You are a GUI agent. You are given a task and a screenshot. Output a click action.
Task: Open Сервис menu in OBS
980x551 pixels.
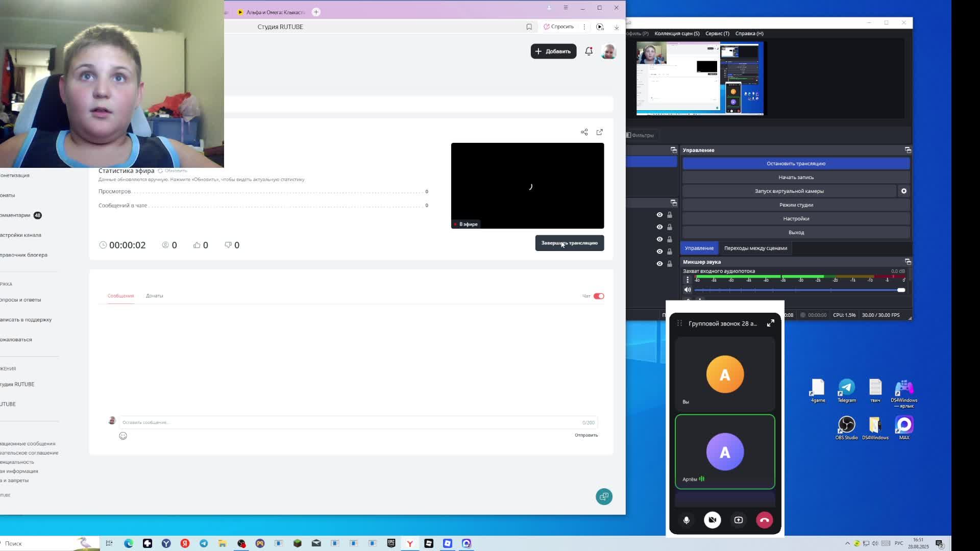point(717,34)
